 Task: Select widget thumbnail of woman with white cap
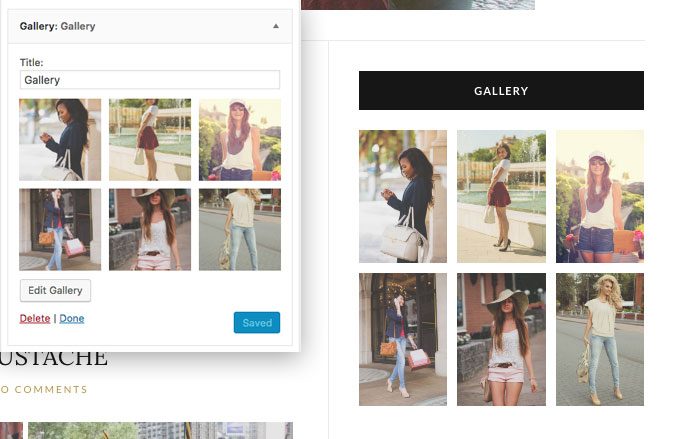[x=240, y=139]
